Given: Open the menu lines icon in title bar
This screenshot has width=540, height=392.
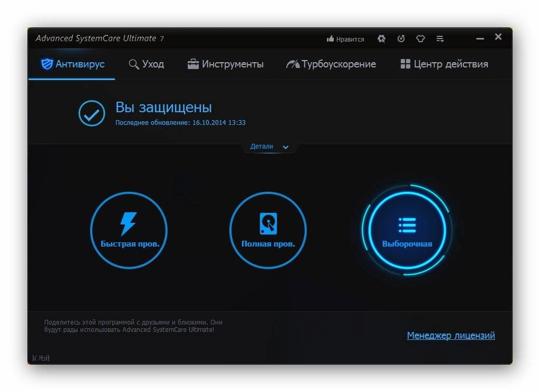Looking at the screenshot, I should pos(440,38).
